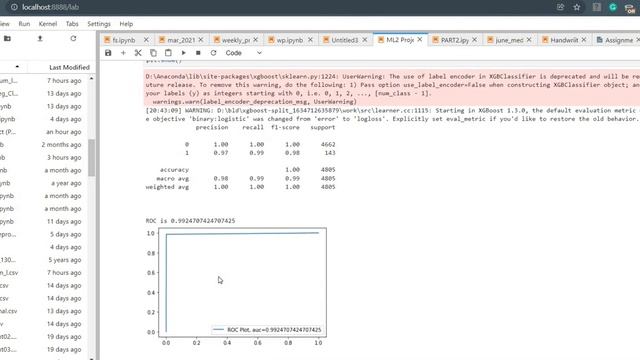The height and width of the screenshot is (360, 640).
Task: Switch to PART2.ipy notebook tab
Action: pyautogui.click(x=455, y=40)
